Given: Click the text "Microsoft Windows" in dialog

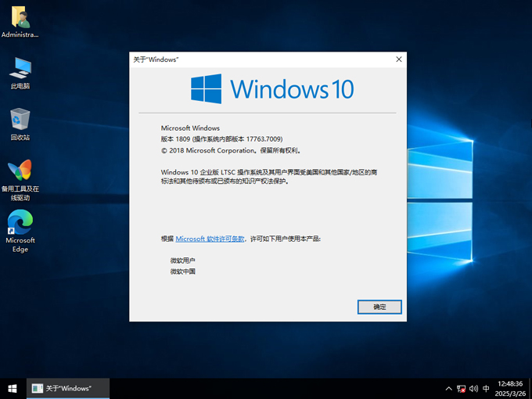Looking at the screenshot, I should point(190,128).
